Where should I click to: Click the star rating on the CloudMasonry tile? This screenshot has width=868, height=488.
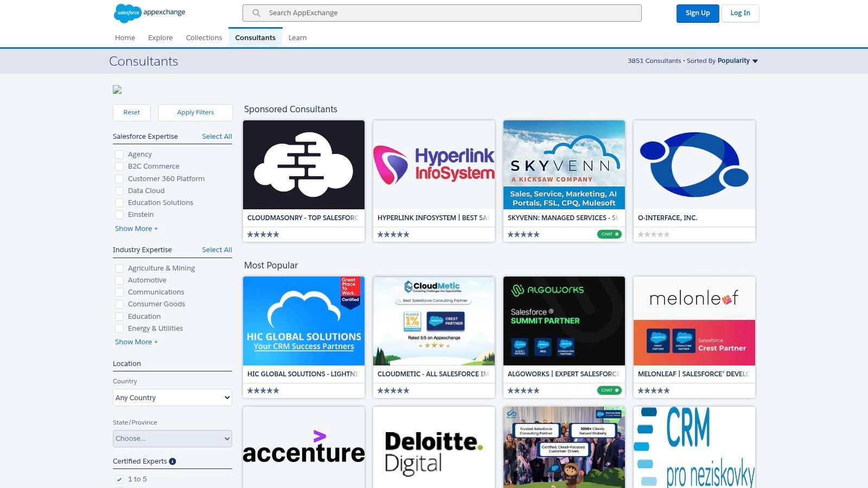[x=263, y=234]
